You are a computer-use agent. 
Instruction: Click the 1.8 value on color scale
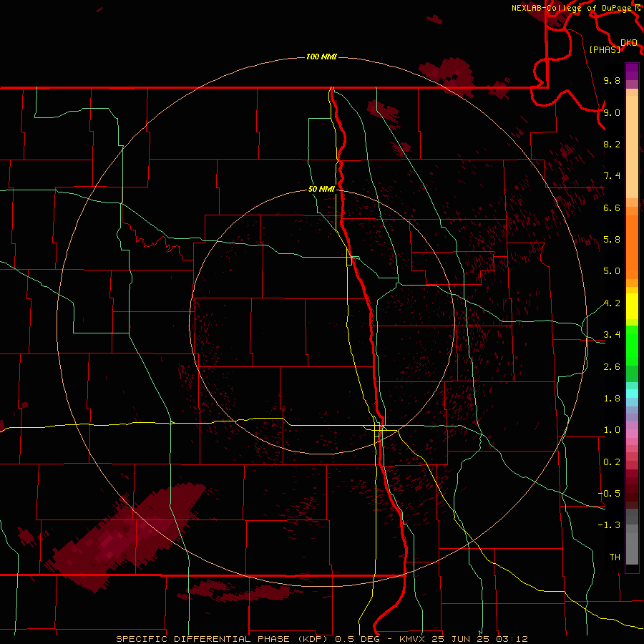coord(612,399)
